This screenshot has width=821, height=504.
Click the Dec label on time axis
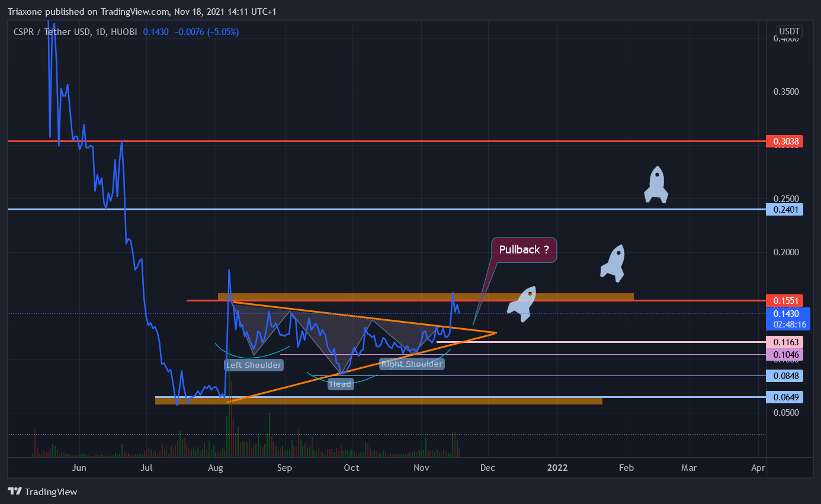(x=488, y=468)
